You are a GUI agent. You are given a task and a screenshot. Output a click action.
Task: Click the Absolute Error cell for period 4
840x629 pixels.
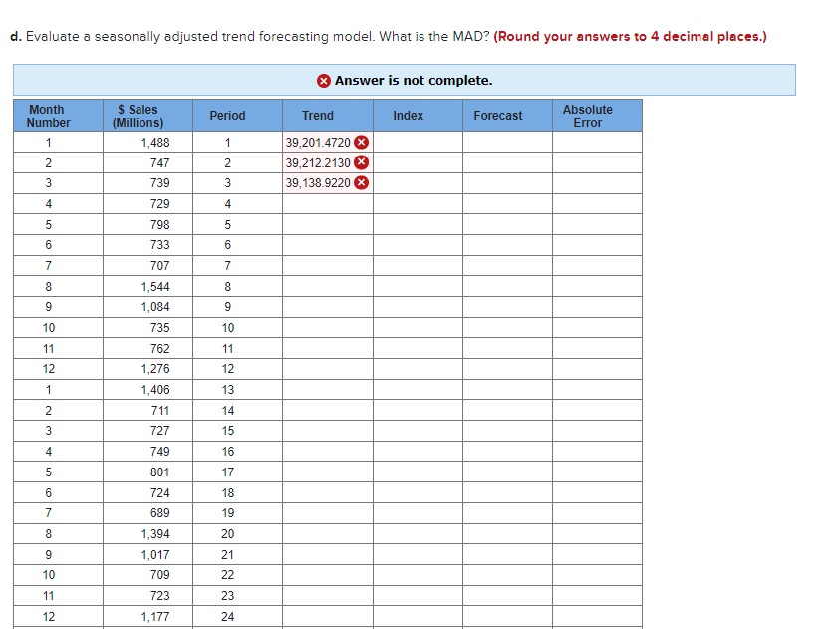click(x=597, y=204)
